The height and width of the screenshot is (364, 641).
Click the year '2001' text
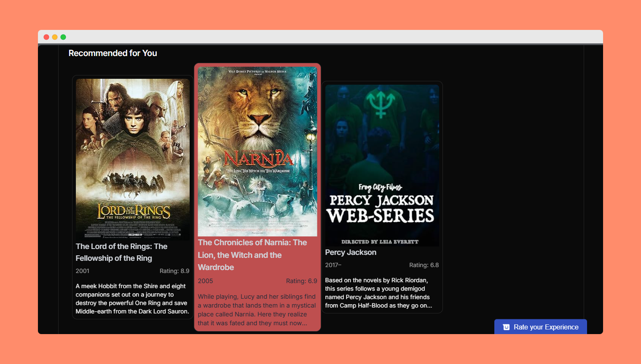click(83, 271)
